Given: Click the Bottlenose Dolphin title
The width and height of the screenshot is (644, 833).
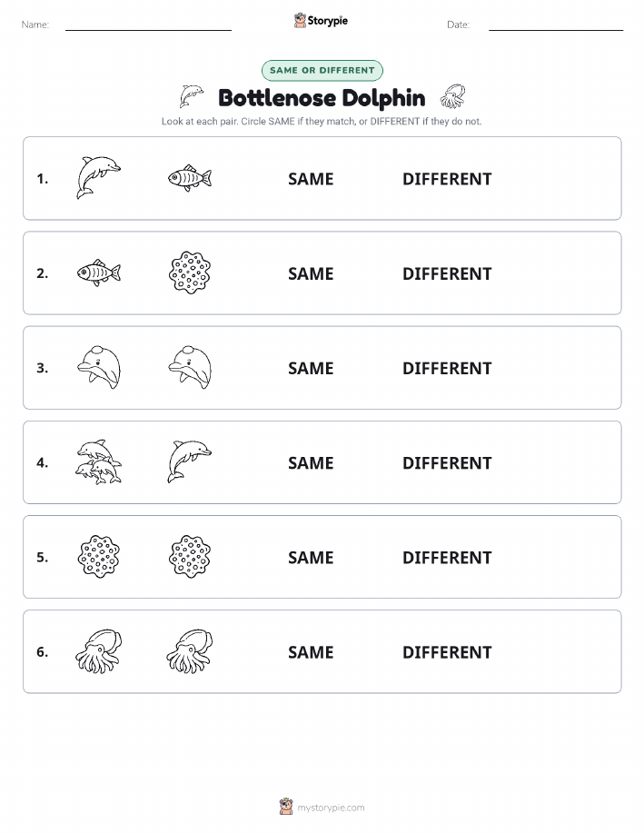Looking at the screenshot, I should click(322, 98).
